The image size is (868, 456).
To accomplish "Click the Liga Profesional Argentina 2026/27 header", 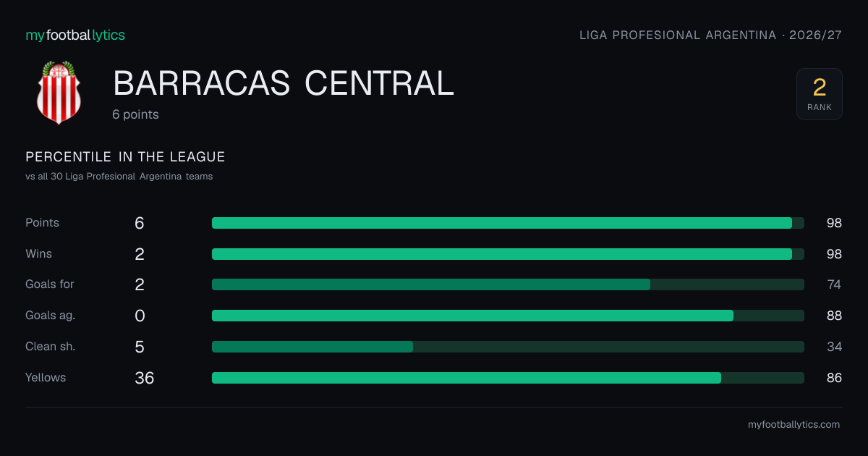I will click(711, 35).
